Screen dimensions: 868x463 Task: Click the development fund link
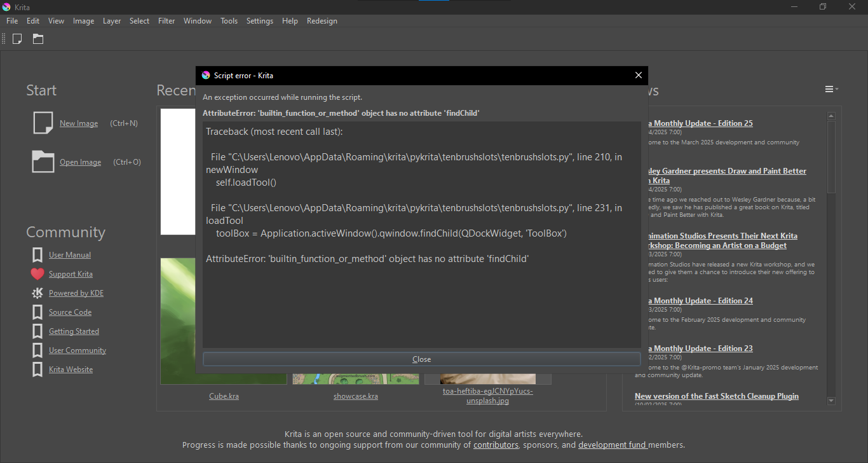[x=613, y=445]
